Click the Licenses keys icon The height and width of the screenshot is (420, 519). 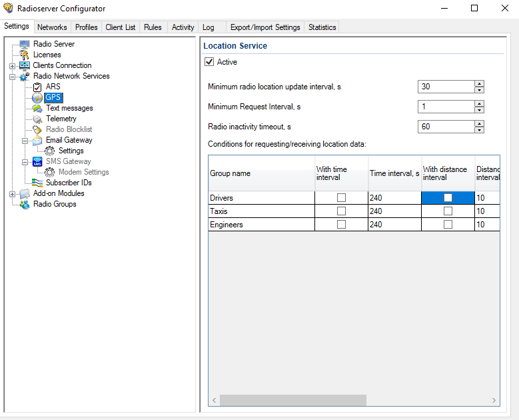[24, 55]
